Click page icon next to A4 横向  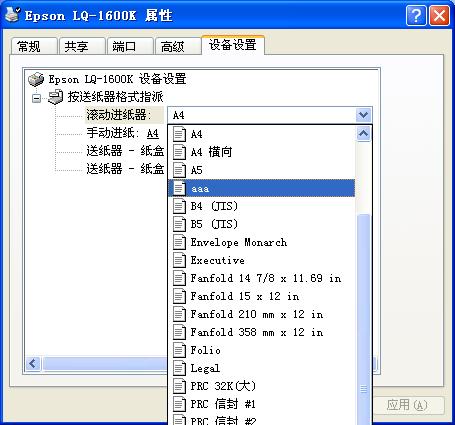pyautogui.click(x=179, y=152)
